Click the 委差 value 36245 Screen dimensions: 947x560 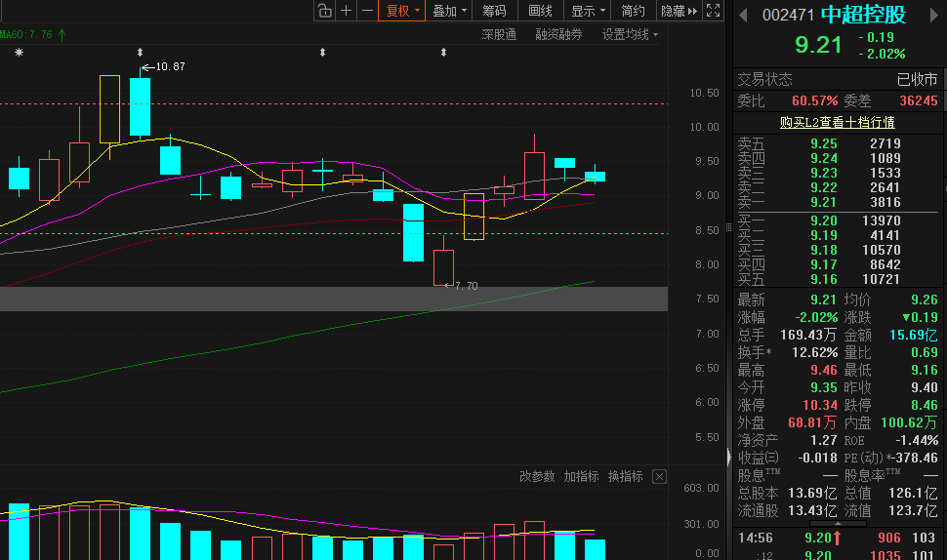tap(918, 100)
